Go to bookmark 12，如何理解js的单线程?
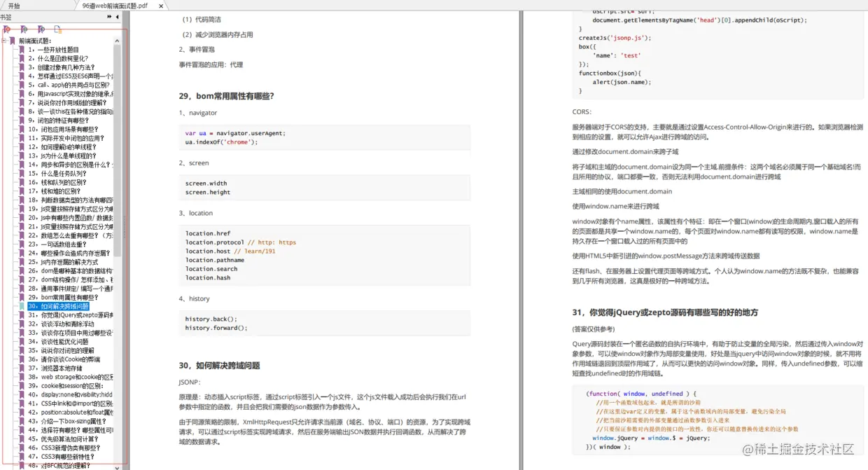Viewport: 868px width, 470px height. point(62,147)
